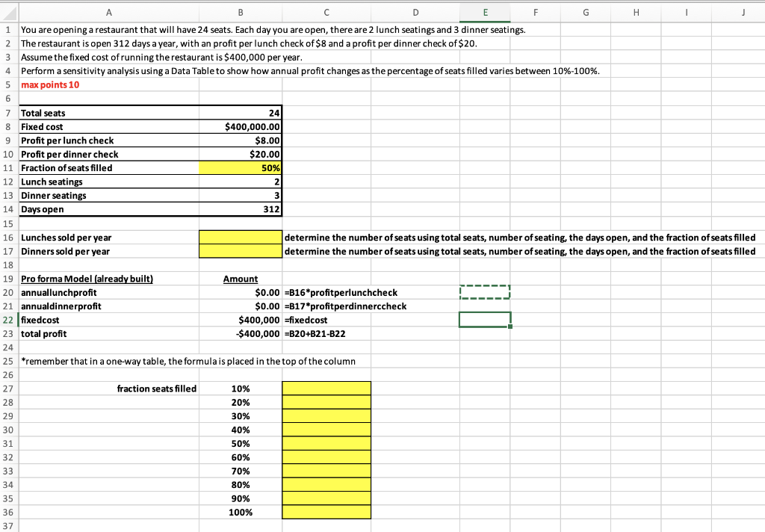Viewport: 765px width, 532px height.
Task: Click the '=B16*profitperlunchcheck' formula text
Action: tap(341, 292)
